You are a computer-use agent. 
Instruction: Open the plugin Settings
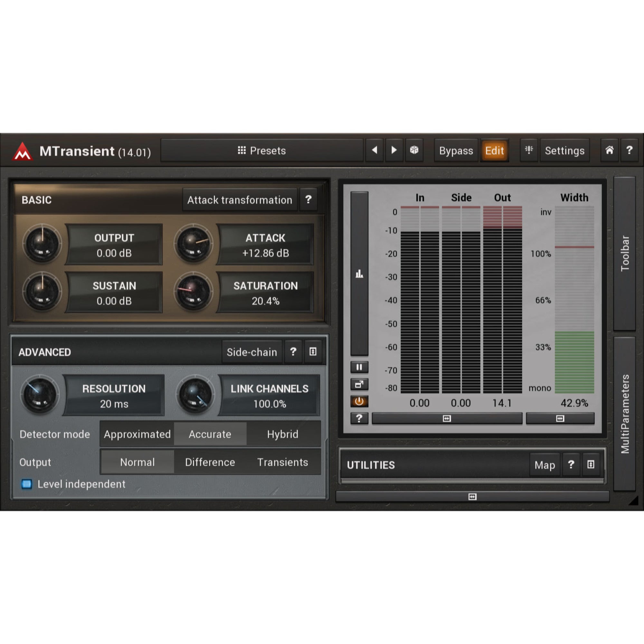(x=565, y=150)
